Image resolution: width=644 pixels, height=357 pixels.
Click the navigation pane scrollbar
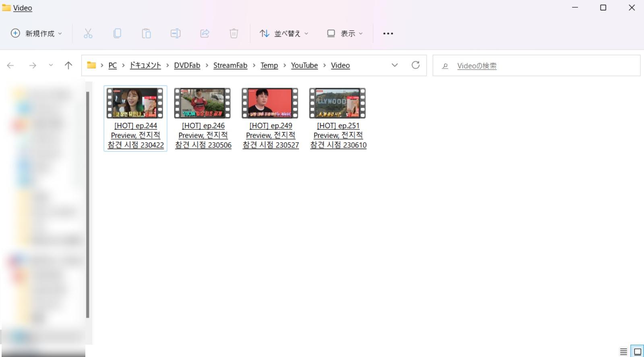(88, 205)
